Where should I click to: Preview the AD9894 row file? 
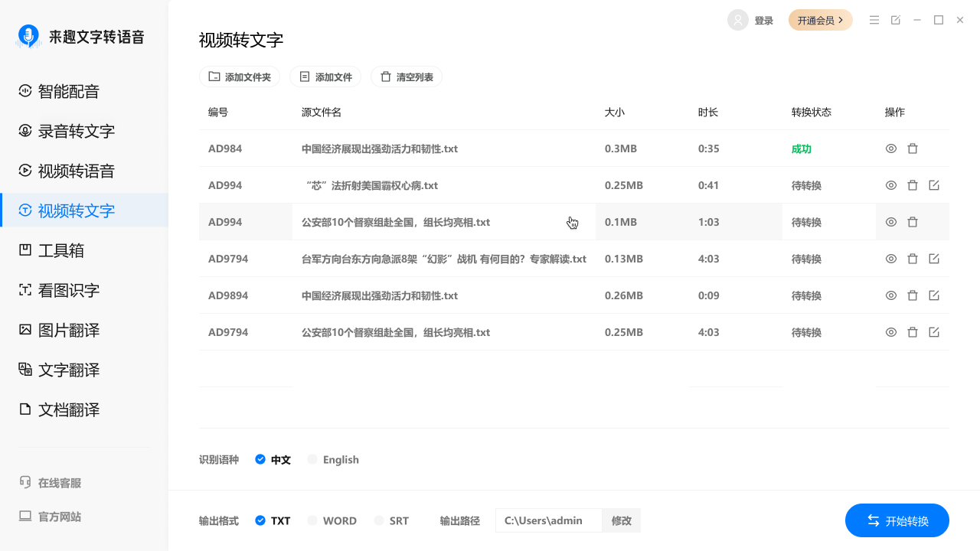(x=891, y=295)
